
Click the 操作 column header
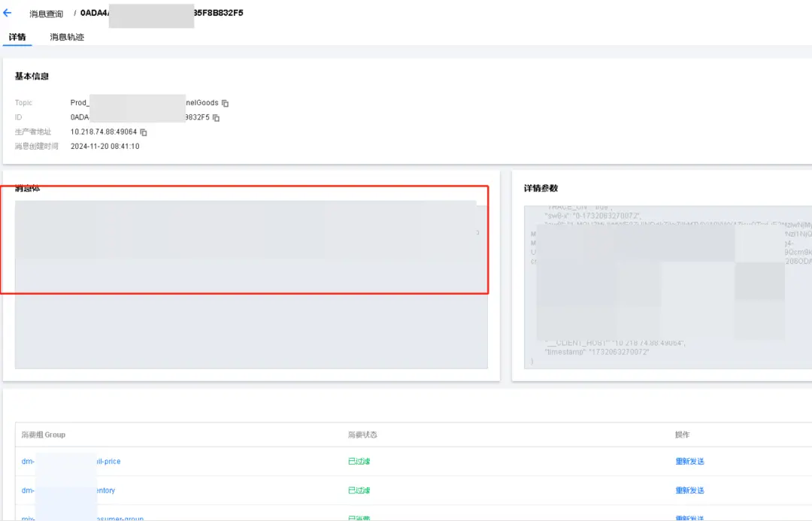coord(682,435)
